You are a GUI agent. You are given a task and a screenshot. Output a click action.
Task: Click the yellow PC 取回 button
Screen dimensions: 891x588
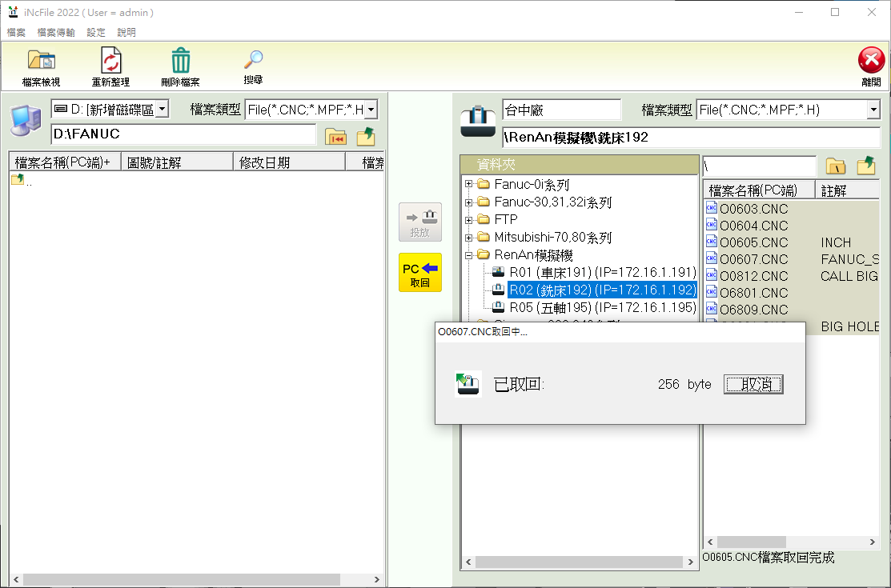420,273
